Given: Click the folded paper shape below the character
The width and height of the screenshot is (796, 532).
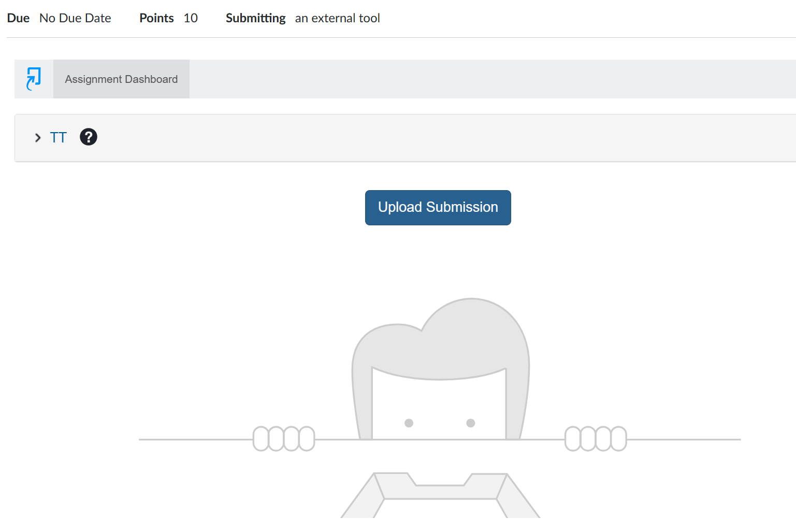Looking at the screenshot, I should (440, 495).
